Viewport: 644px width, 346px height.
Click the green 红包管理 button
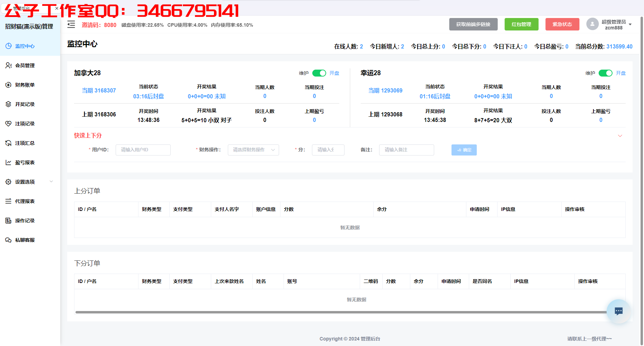click(521, 24)
